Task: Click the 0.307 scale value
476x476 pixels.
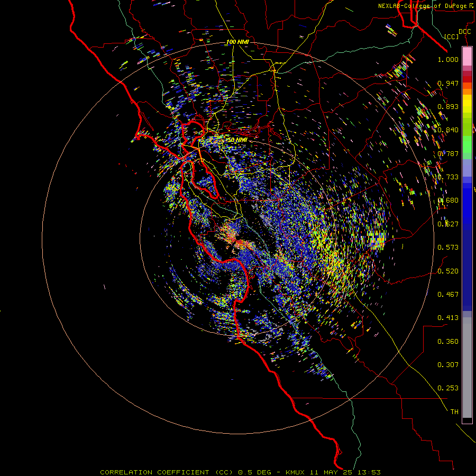Action: [448, 365]
